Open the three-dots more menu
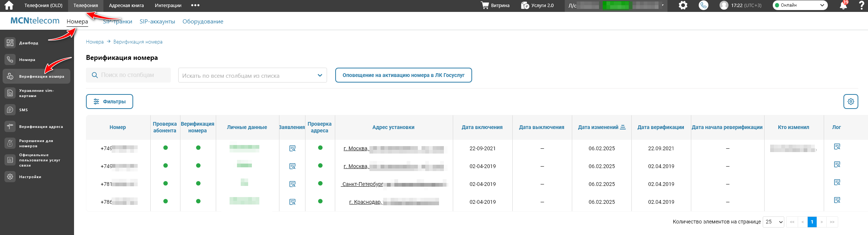Screen dimensions: 868x235 pyautogui.click(x=195, y=5)
